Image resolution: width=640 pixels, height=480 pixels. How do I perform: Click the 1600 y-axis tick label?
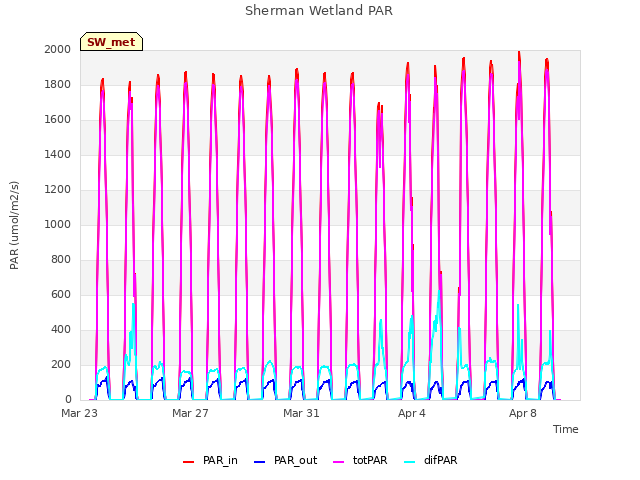pyautogui.click(x=58, y=120)
